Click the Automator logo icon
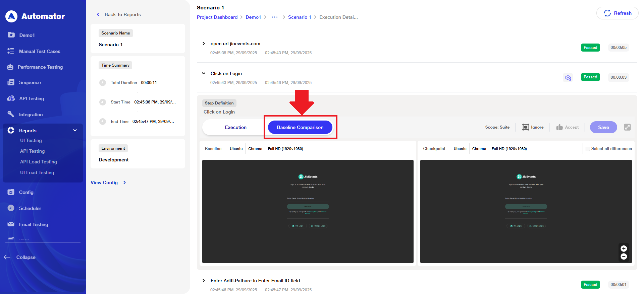The height and width of the screenshot is (294, 644). tap(11, 16)
